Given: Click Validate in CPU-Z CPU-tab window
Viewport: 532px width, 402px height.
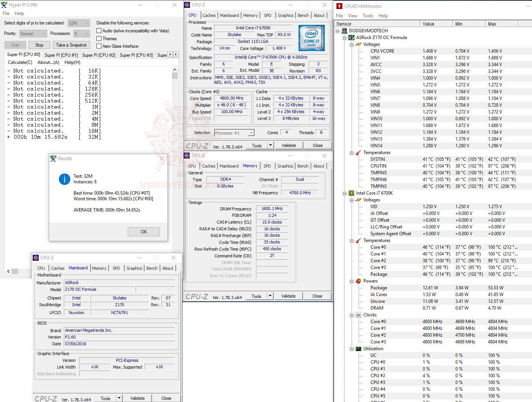Looking at the screenshot, I should point(289,145).
